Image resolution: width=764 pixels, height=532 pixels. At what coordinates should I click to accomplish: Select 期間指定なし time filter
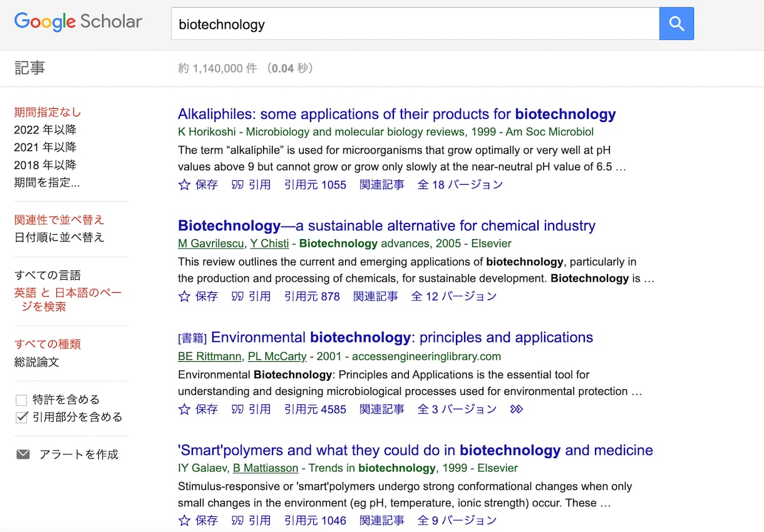[x=48, y=113]
